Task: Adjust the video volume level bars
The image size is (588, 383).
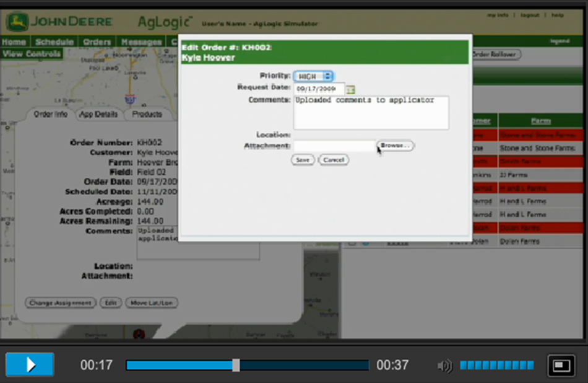Action: click(497, 365)
